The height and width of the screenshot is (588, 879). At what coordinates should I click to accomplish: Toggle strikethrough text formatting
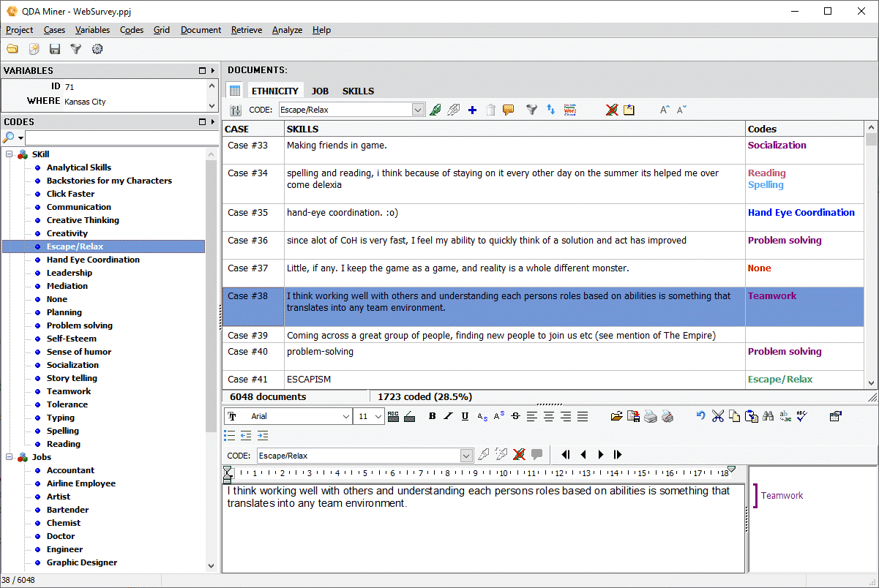pos(515,416)
